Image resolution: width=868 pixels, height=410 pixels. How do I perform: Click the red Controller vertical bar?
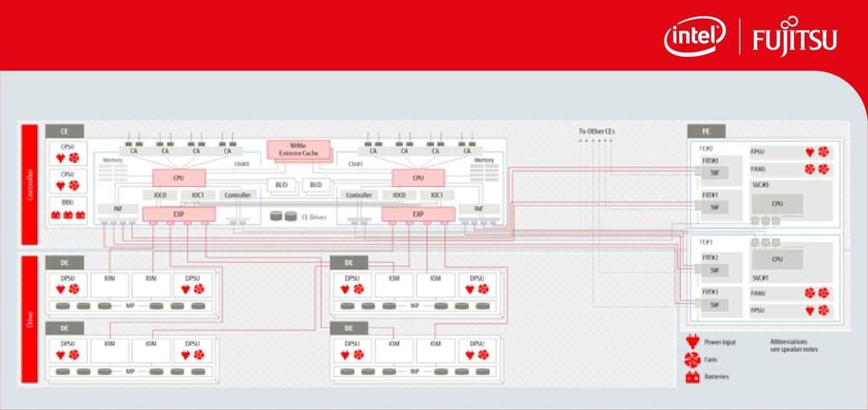click(28, 185)
